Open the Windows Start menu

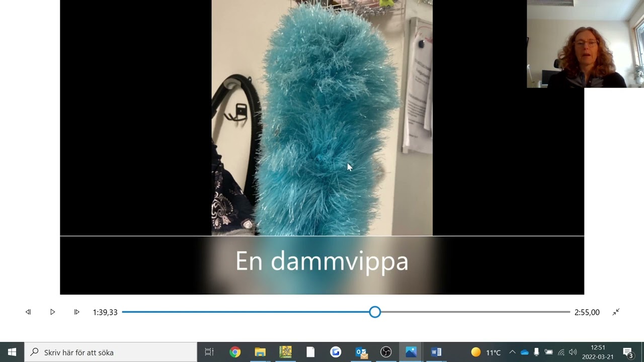pos(12,352)
